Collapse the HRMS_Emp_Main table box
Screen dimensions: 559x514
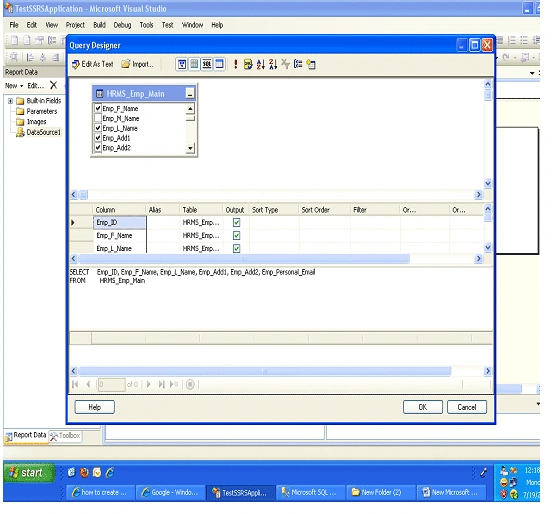point(190,94)
